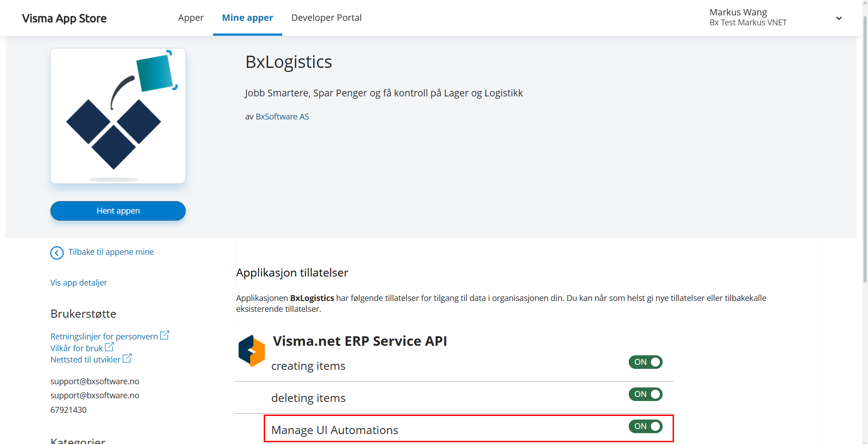Click the BxLogistics heading title
This screenshot has width=868, height=444.
pos(289,62)
